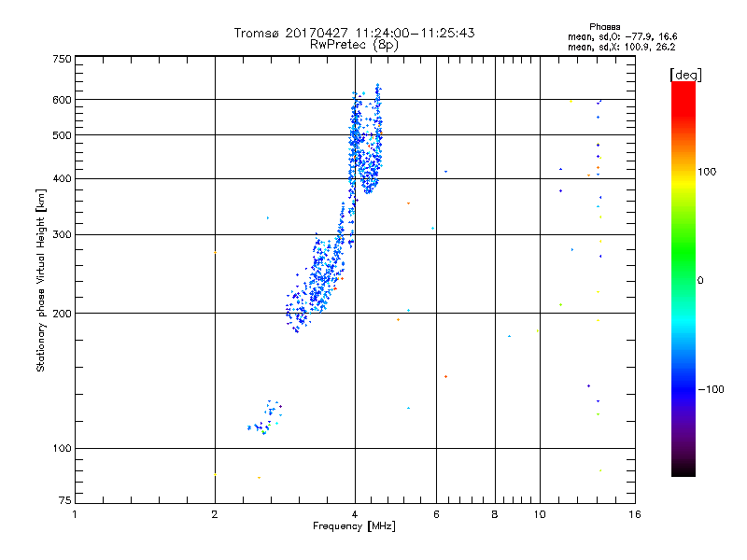Click the colorbar tick label '-100'

(711, 389)
